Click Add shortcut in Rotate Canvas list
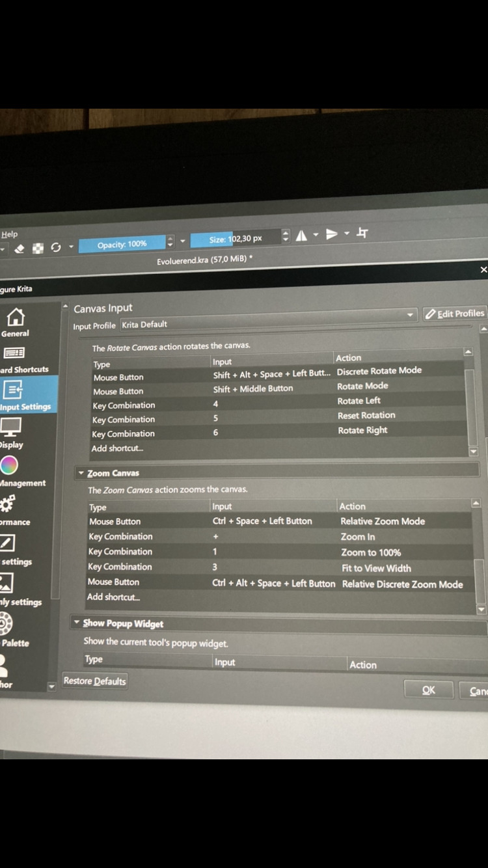488x868 pixels. [117, 448]
